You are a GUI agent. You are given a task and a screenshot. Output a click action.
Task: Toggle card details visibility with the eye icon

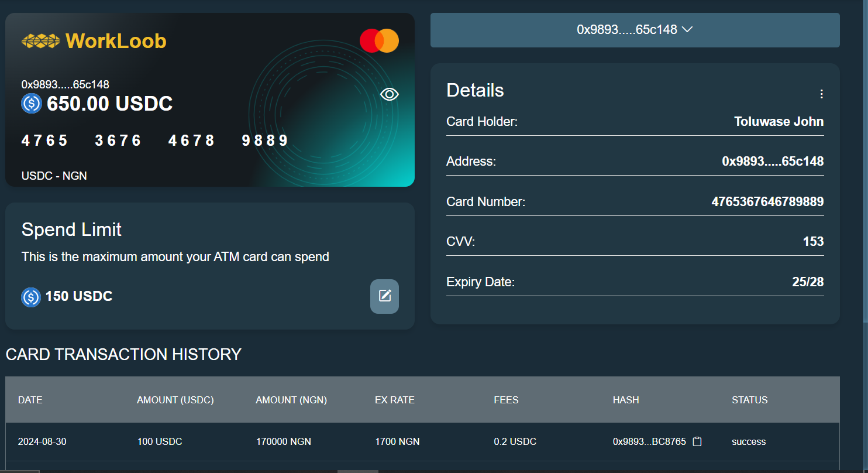point(390,94)
